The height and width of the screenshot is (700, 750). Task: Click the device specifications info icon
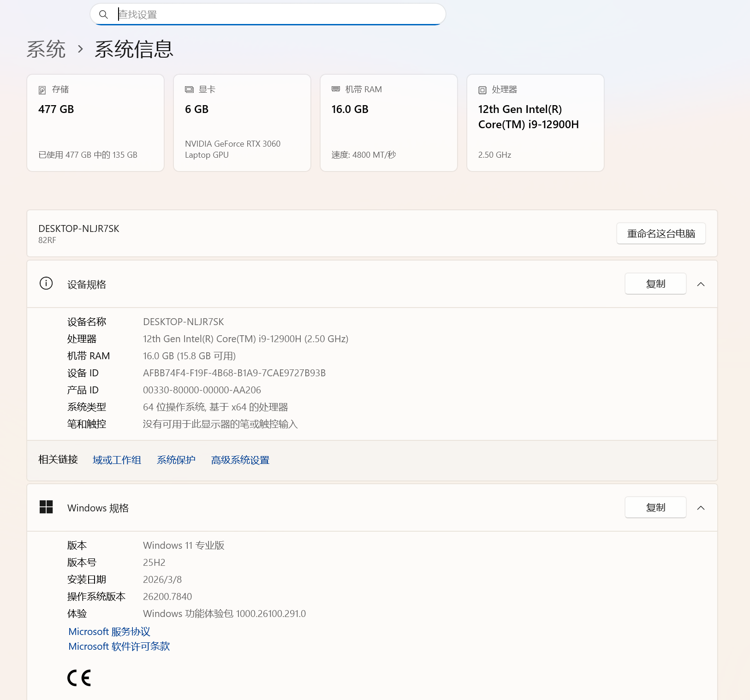coord(46,284)
